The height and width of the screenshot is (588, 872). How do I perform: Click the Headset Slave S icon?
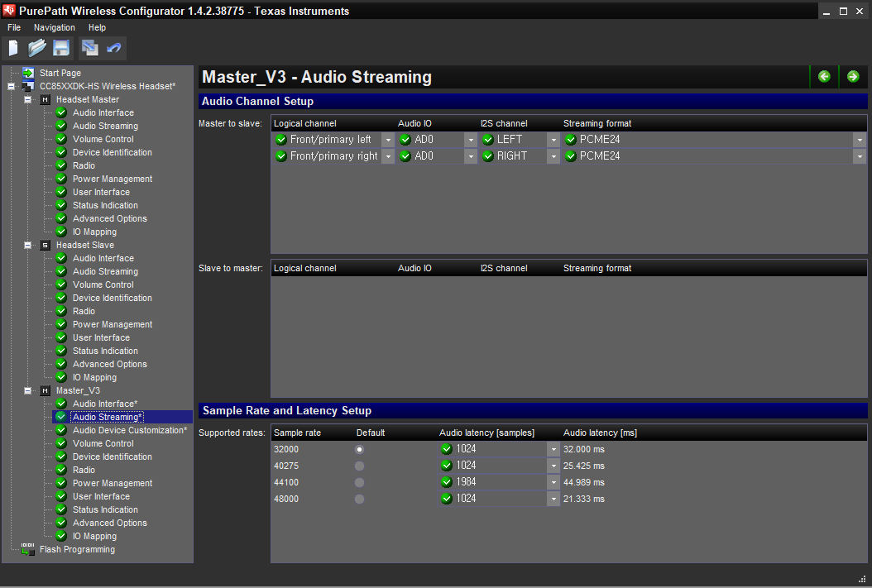coord(45,245)
